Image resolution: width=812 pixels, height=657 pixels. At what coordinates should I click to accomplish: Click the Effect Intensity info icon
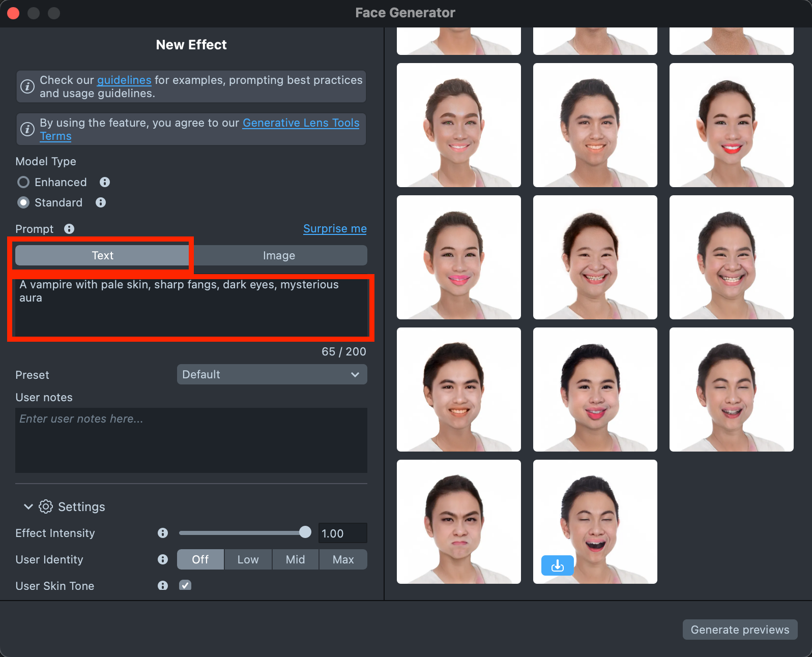click(163, 533)
